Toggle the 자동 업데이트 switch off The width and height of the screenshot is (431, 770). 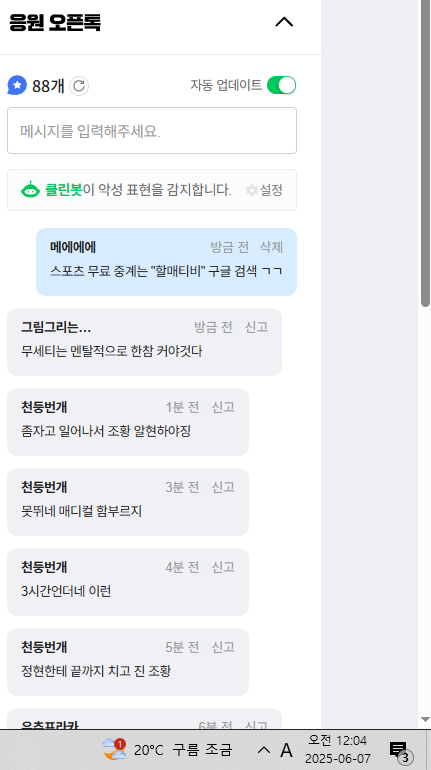tap(282, 85)
